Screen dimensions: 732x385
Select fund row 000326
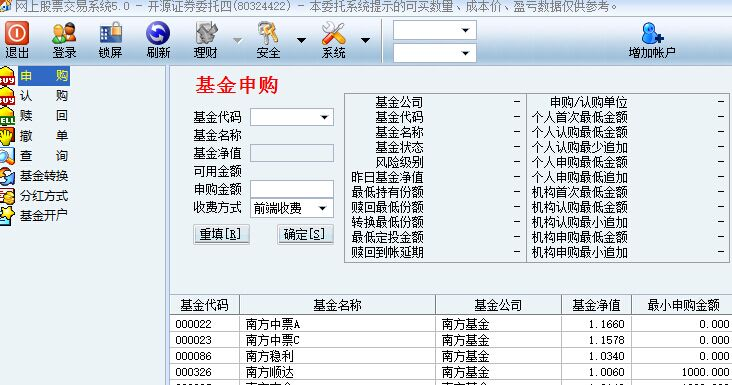tap(451, 372)
